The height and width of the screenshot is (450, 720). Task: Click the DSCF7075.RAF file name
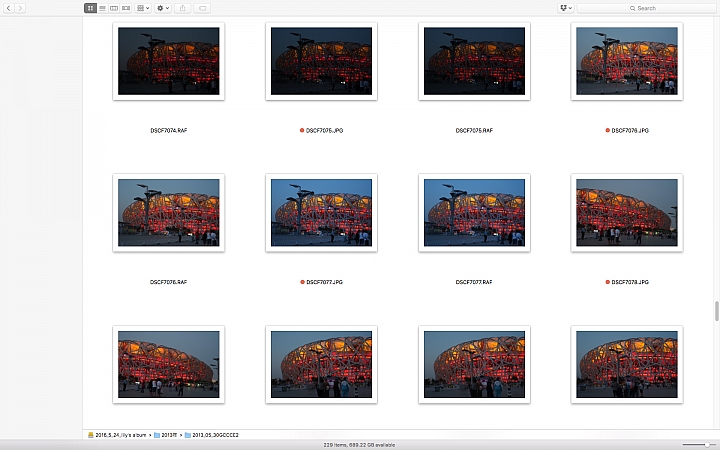click(x=474, y=130)
